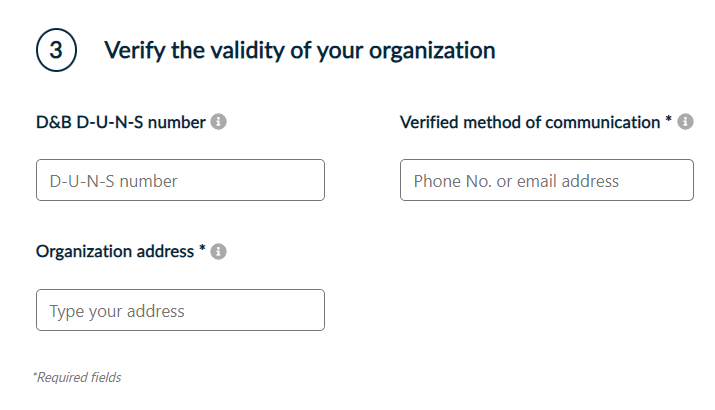Click the step 3 circle badge
The height and width of the screenshot is (410, 715).
pyautogui.click(x=57, y=50)
